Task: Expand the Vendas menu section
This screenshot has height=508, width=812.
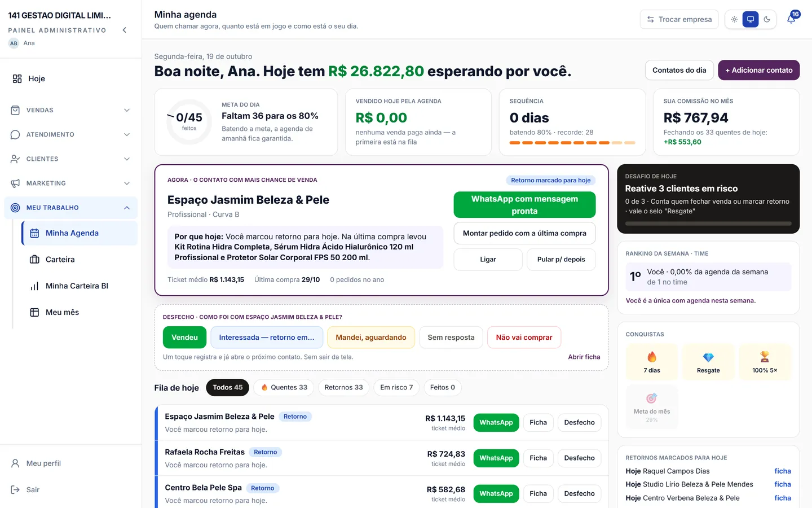Action: 71,110
